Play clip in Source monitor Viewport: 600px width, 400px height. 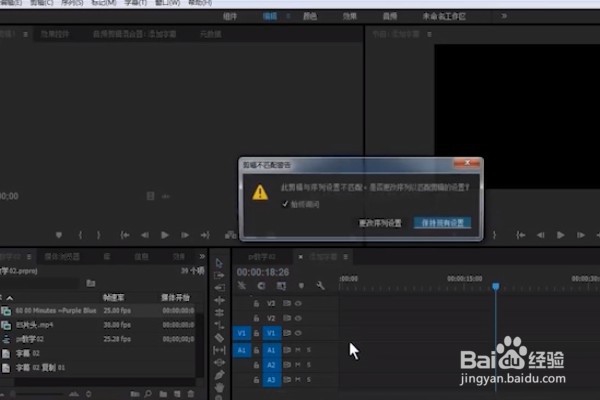point(165,235)
